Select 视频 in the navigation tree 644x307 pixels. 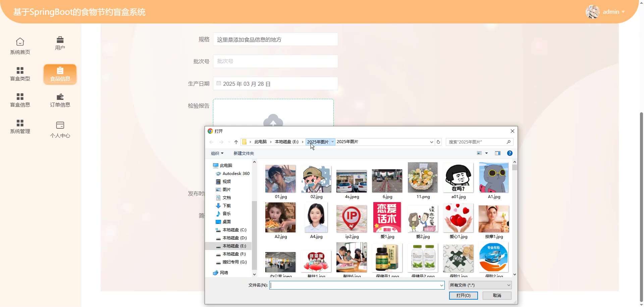pyautogui.click(x=227, y=182)
